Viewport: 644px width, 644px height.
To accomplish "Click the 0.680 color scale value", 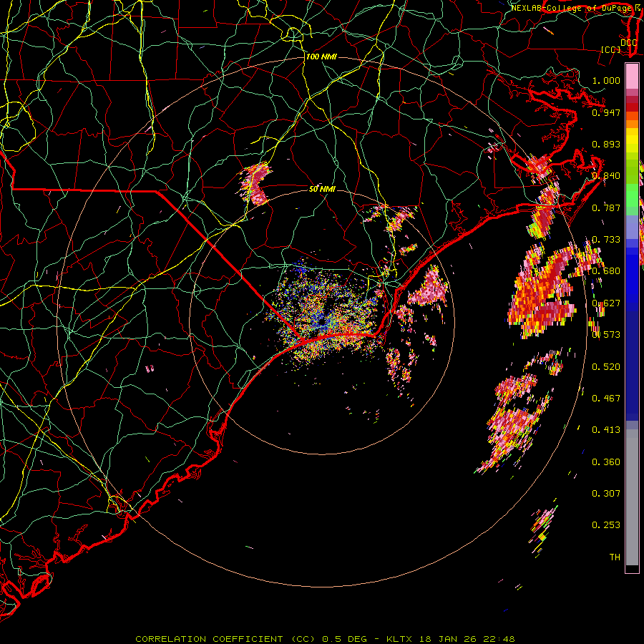I will 606,271.
